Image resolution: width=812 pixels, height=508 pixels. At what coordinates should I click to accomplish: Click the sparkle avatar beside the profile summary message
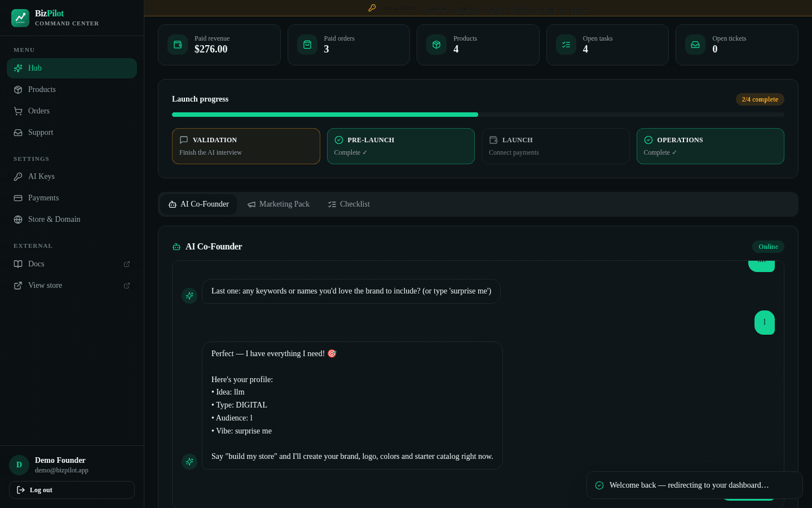point(189,461)
